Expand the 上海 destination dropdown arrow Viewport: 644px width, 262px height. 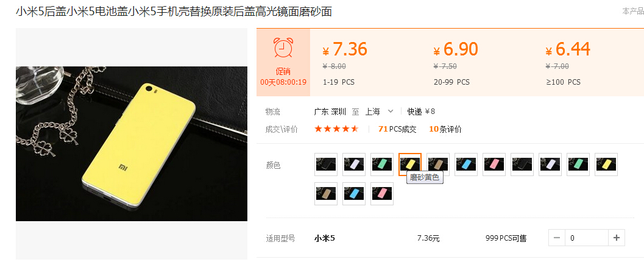click(x=391, y=112)
